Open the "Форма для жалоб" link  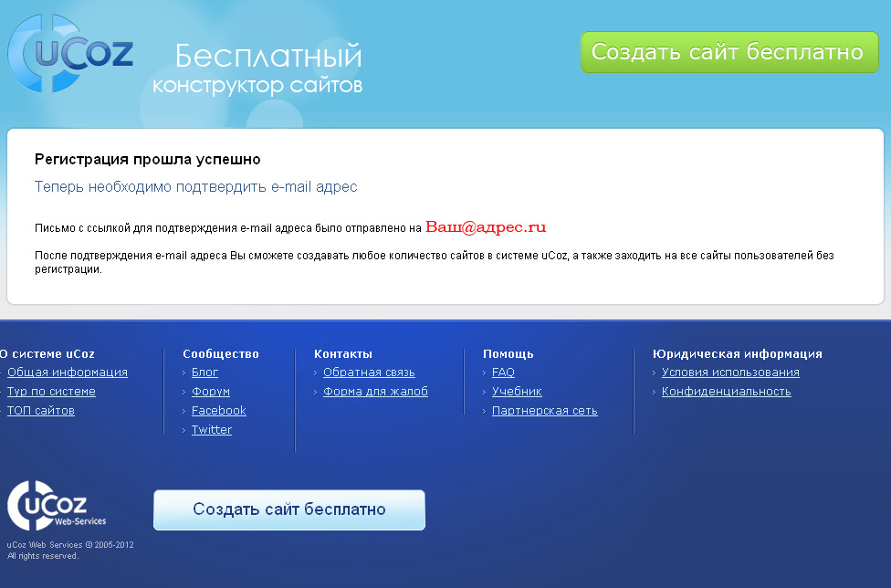375,392
